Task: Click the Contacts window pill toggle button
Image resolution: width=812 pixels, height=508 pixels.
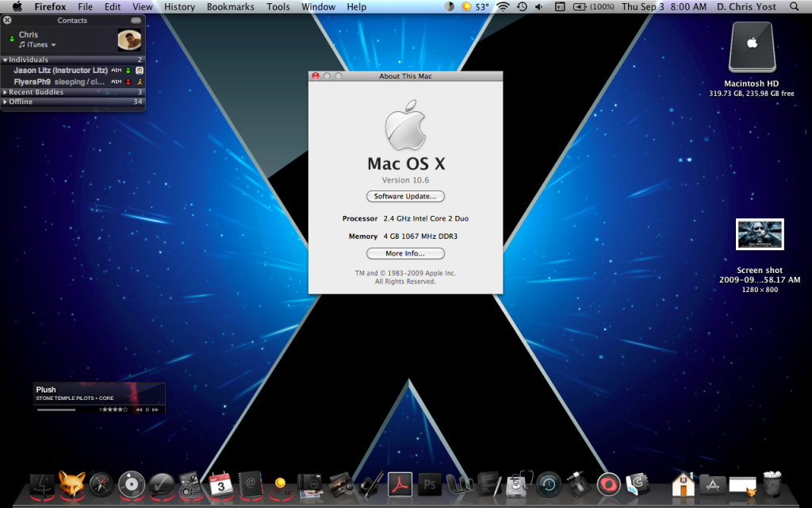Action: [136, 21]
